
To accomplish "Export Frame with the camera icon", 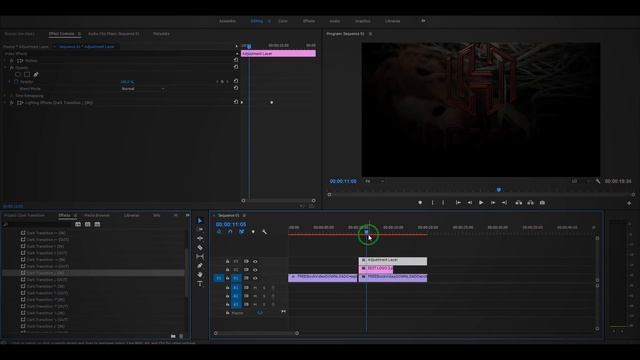I will click(542, 202).
